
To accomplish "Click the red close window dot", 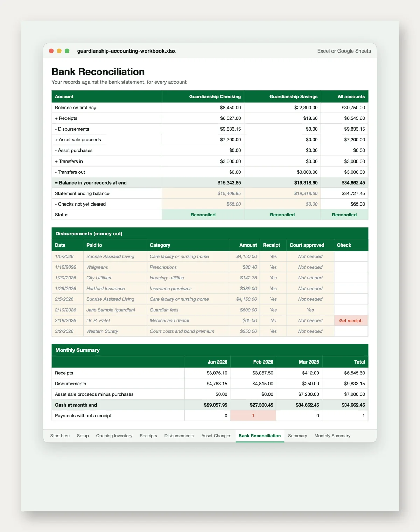I will point(51,51).
